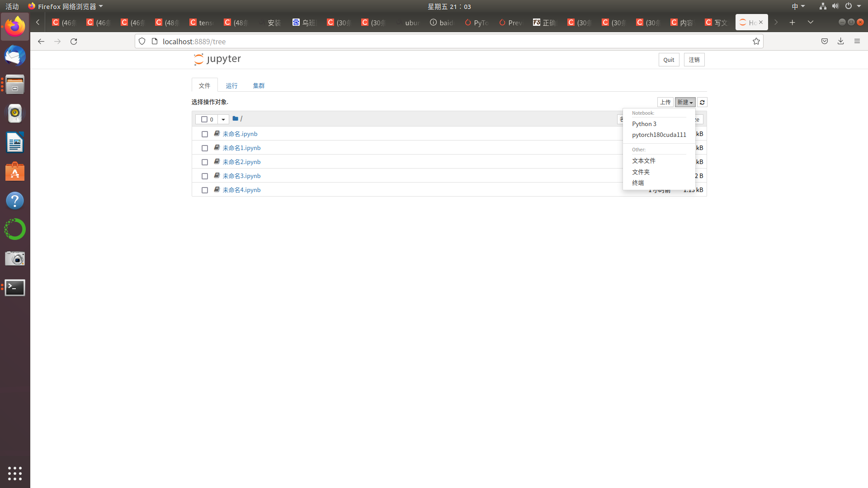Click the Firefox back arrow

pos(41,42)
